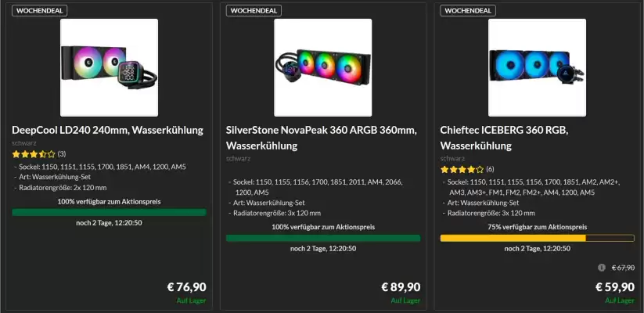Click the Chieftec ICEBERG 360 star rating

[462, 169]
